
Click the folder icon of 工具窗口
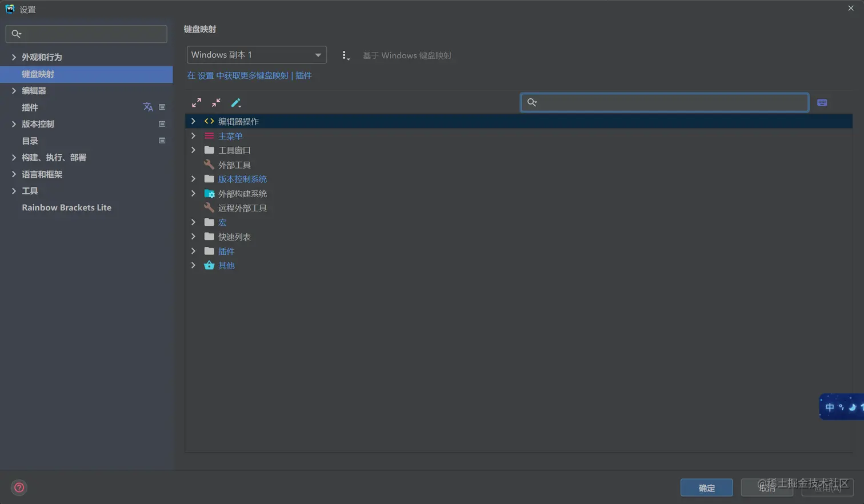point(209,150)
